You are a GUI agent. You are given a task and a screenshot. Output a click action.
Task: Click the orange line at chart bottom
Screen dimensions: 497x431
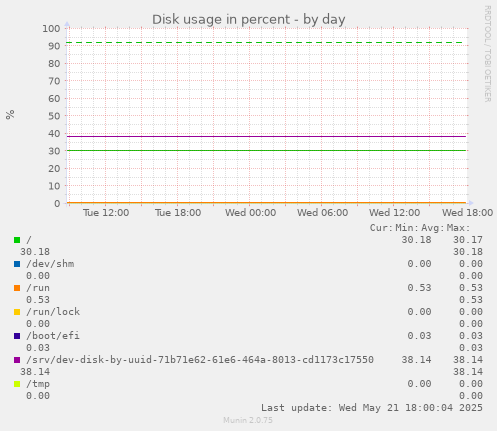point(266,202)
